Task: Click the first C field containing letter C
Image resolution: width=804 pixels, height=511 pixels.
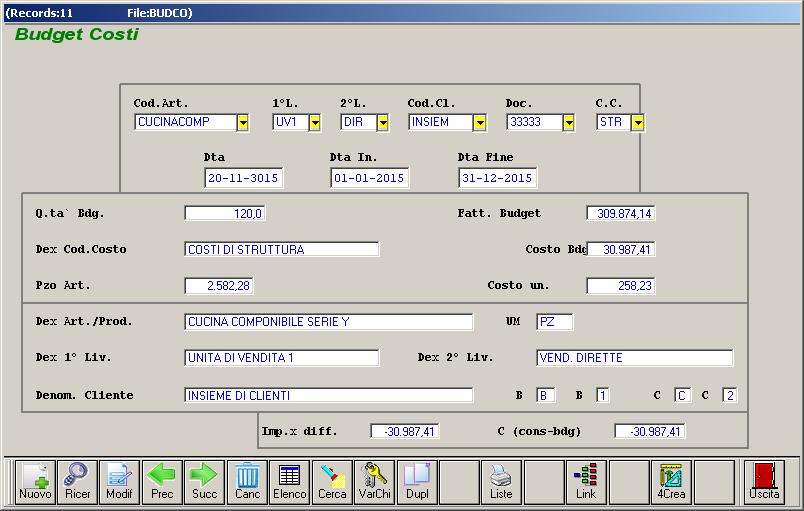Action: tap(682, 395)
